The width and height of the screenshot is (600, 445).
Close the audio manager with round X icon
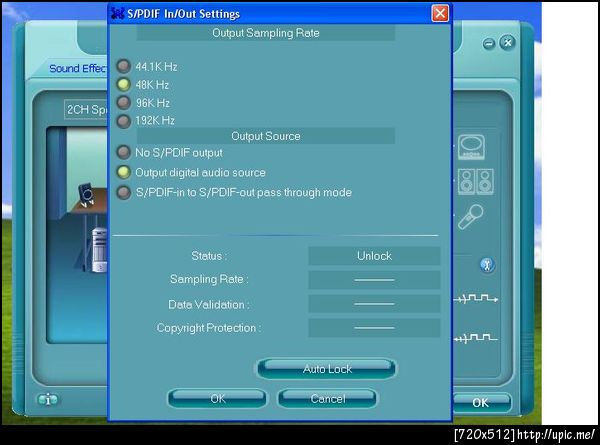pyautogui.click(x=508, y=42)
